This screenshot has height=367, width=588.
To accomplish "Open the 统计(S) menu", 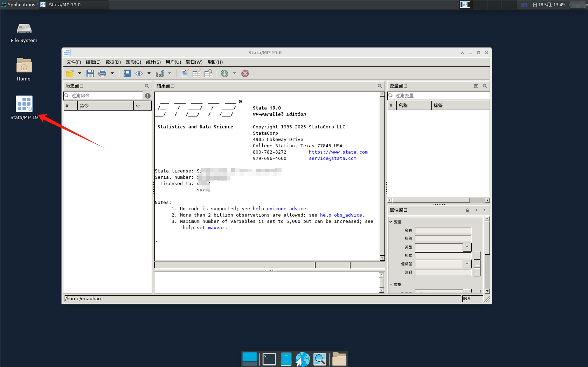I will click(x=153, y=62).
